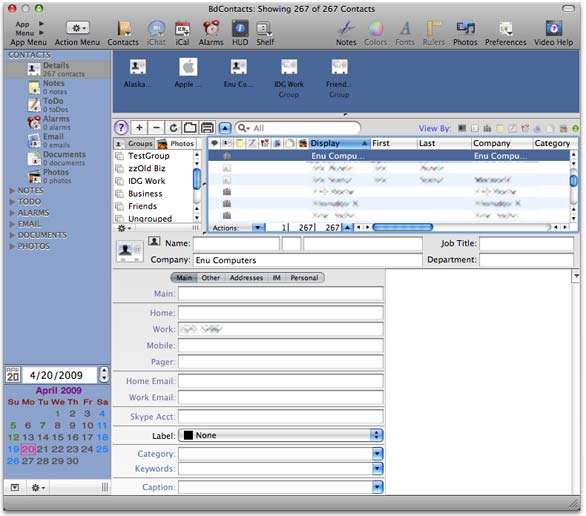Select the Enu Compu... contact row
The width and height of the screenshot is (586, 516).
pyautogui.click(x=389, y=156)
